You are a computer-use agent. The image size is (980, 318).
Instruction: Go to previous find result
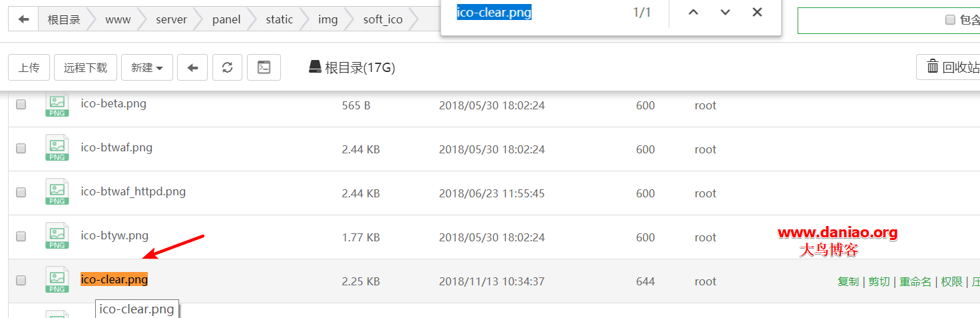pyautogui.click(x=693, y=12)
